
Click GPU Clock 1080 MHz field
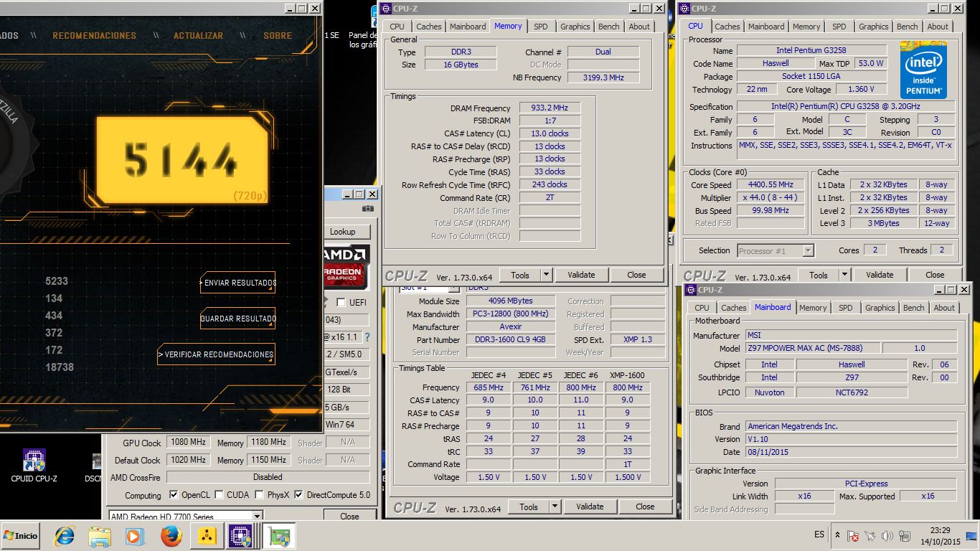coord(189,442)
